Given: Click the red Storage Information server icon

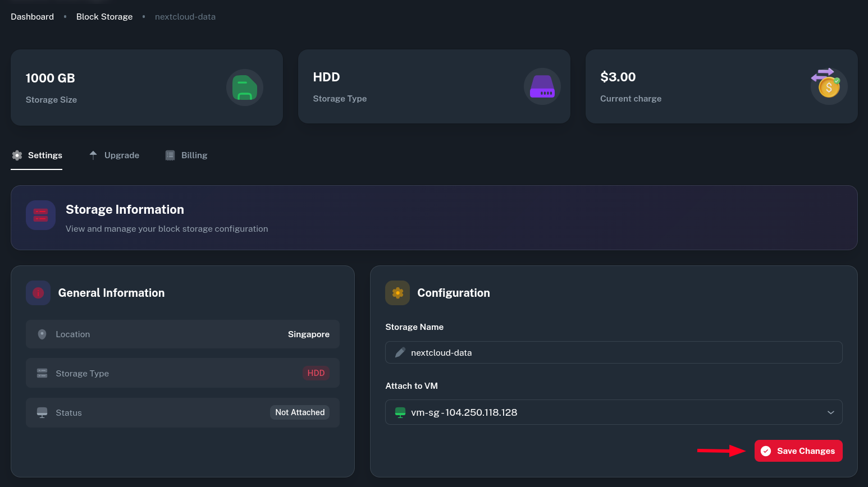Looking at the screenshot, I should point(40,215).
